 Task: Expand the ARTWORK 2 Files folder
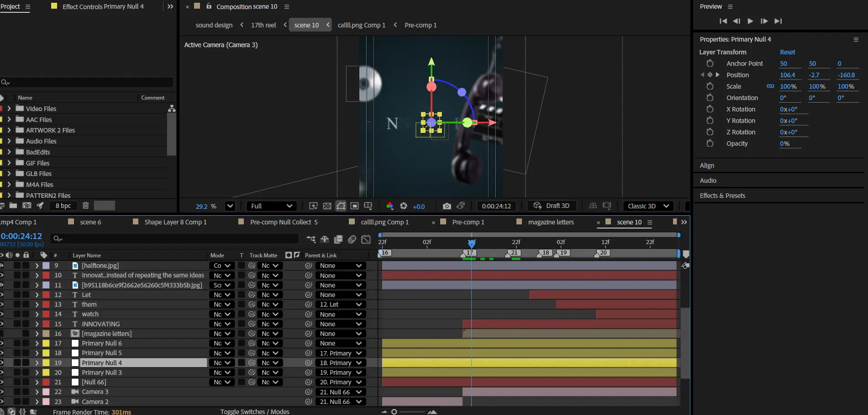[x=9, y=130]
